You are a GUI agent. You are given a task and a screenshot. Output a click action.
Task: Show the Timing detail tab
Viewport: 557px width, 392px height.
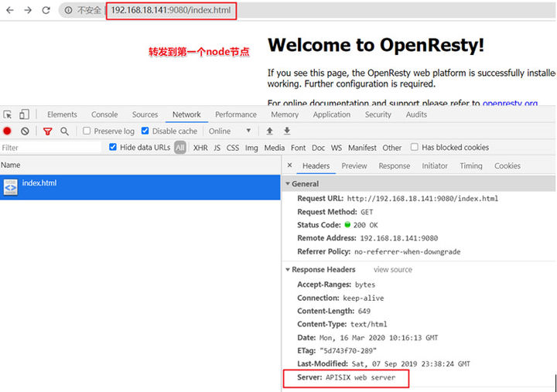[x=471, y=165]
